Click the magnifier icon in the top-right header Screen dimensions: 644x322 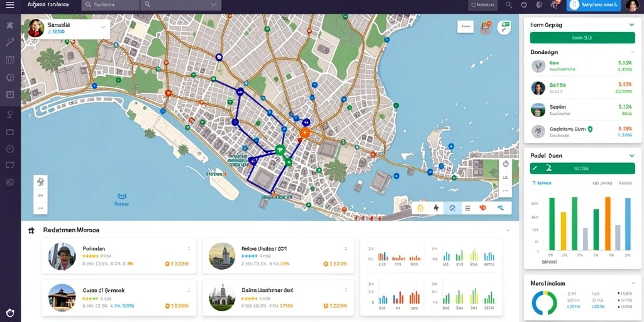point(509,5)
